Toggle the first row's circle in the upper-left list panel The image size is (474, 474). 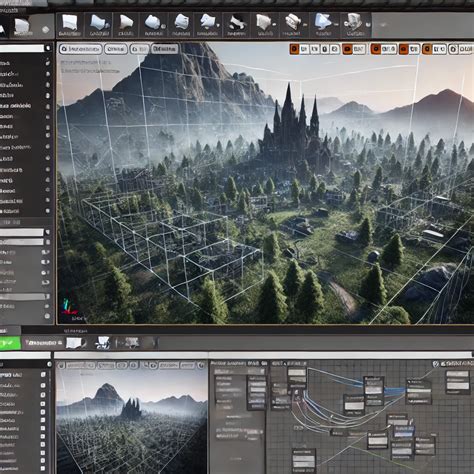pyautogui.click(x=48, y=63)
